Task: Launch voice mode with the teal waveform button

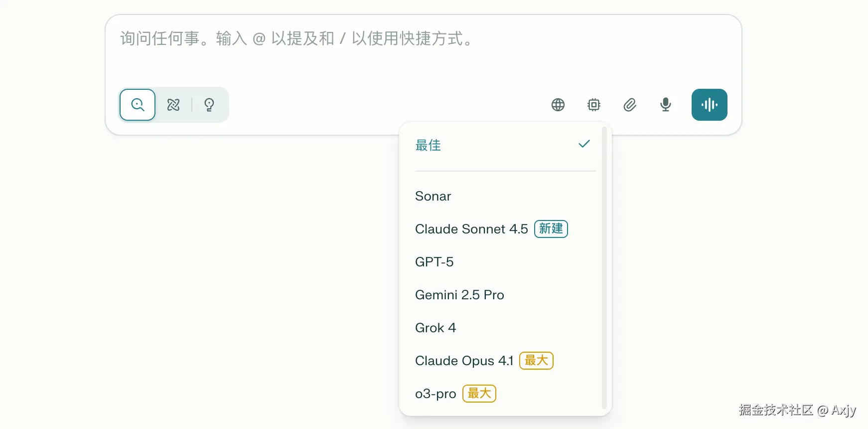Action: (x=709, y=105)
